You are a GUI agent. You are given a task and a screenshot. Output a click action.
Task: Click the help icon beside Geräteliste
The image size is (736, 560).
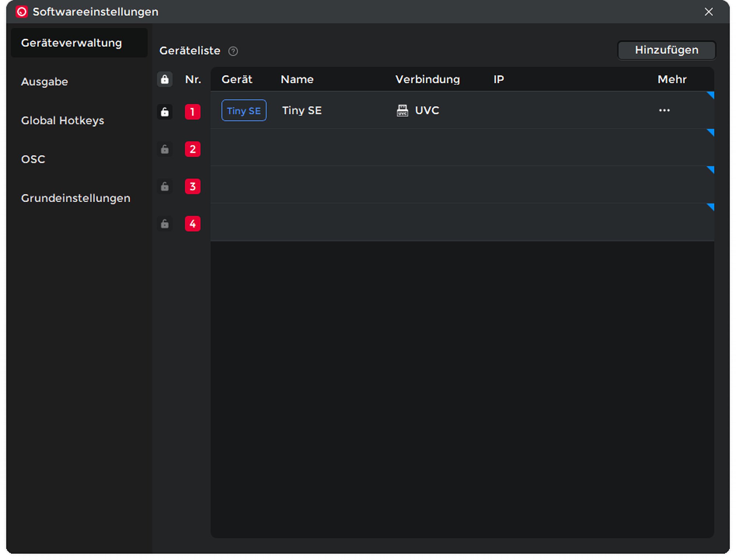coord(233,51)
